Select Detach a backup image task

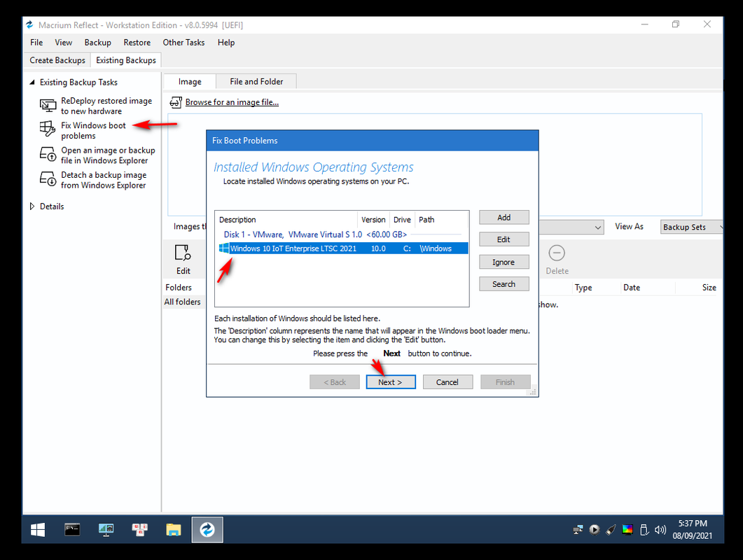[104, 180]
